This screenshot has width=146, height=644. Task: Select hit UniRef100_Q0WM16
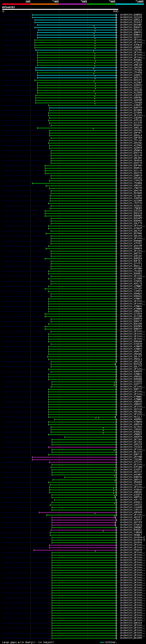(131, 15)
